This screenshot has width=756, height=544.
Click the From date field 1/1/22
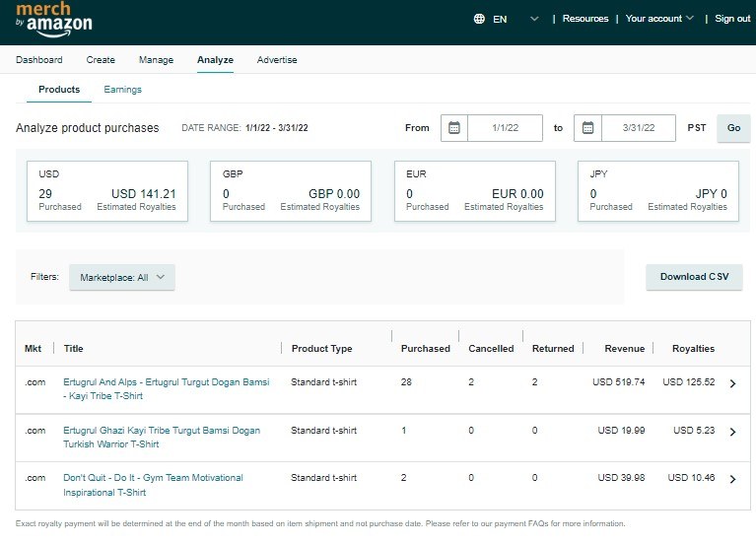click(x=505, y=128)
